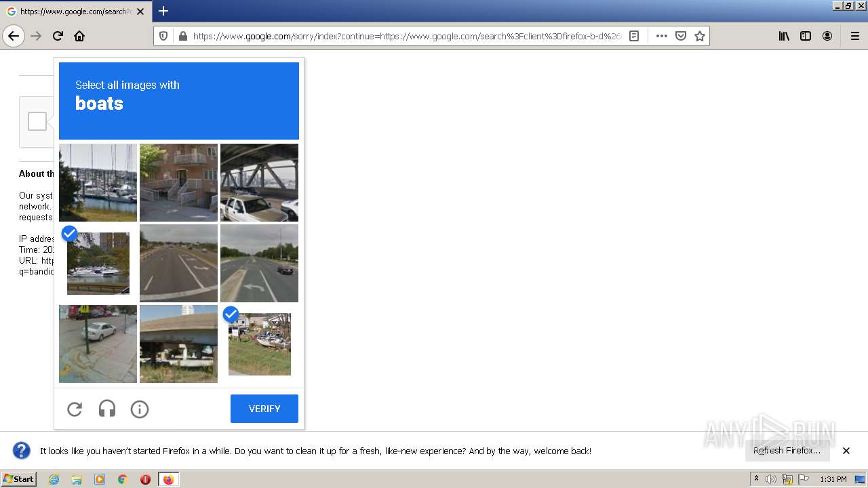Click the address bar URL field
Viewport: 868px width, 488px height.
pyautogui.click(x=407, y=36)
